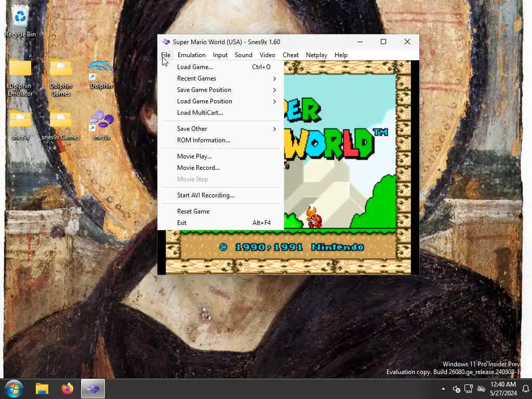Open the taskbar clock showing 12:40 AM
The height and width of the screenshot is (399, 532).
pyautogui.click(x=503, y=389)
